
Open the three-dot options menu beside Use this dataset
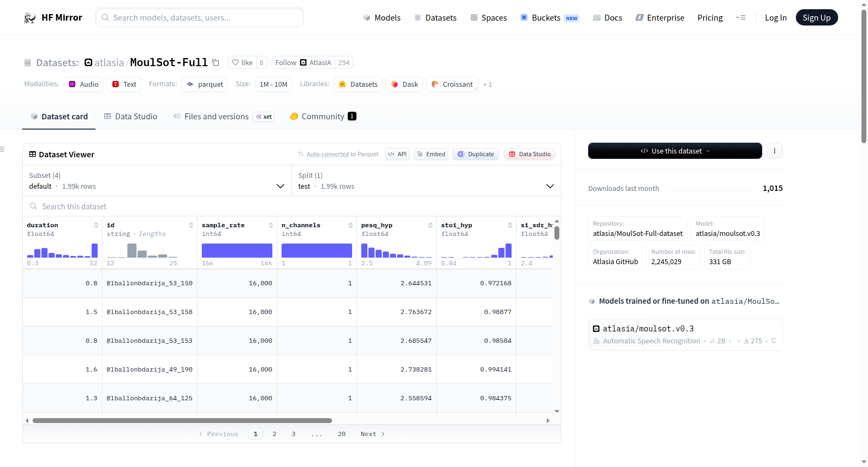775,151
